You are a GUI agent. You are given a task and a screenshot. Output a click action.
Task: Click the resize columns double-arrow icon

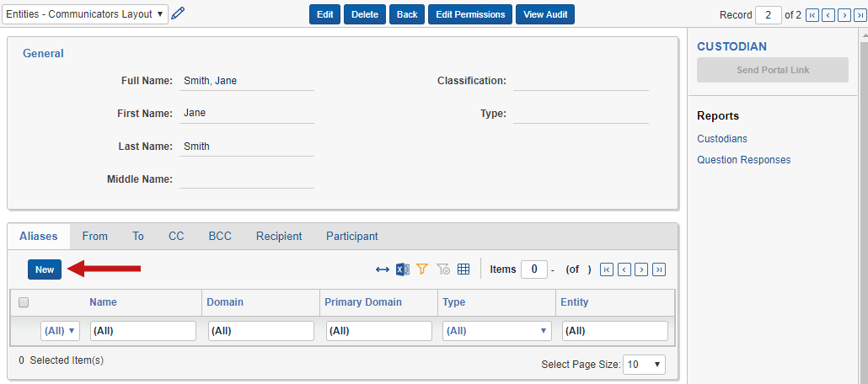point(383,269)
